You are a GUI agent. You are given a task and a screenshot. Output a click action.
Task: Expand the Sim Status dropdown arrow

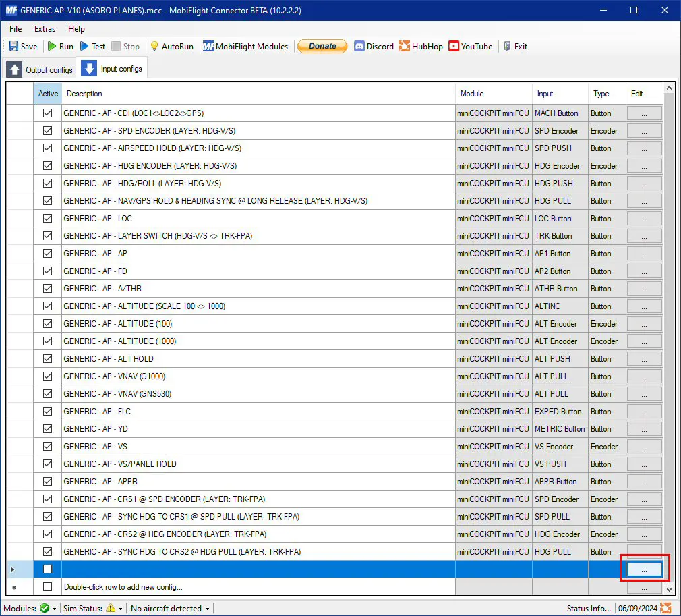120,609
